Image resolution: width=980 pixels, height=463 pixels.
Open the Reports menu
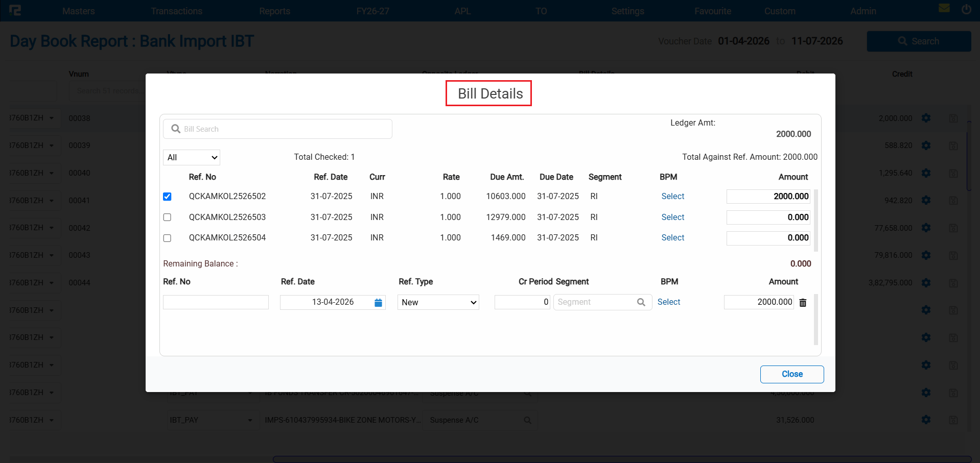274,11
